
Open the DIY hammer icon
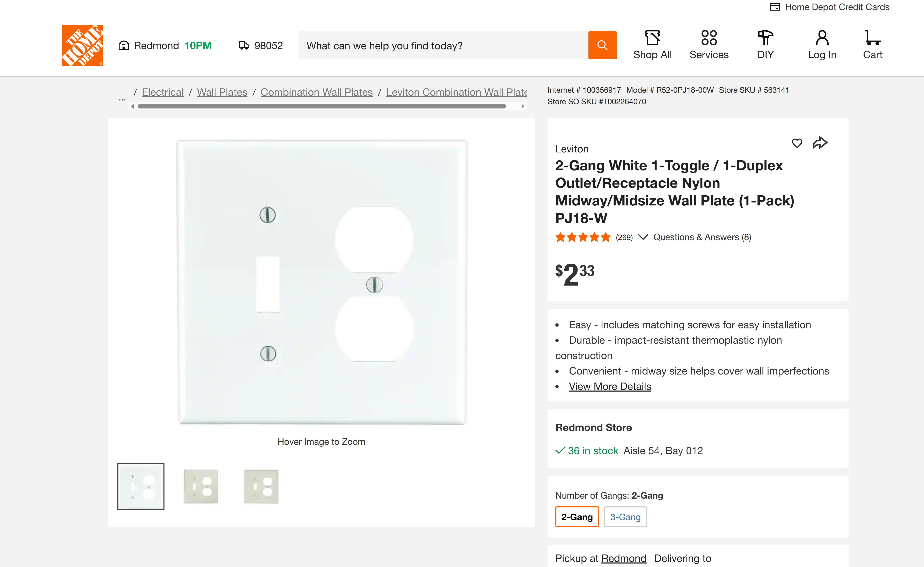765,38
